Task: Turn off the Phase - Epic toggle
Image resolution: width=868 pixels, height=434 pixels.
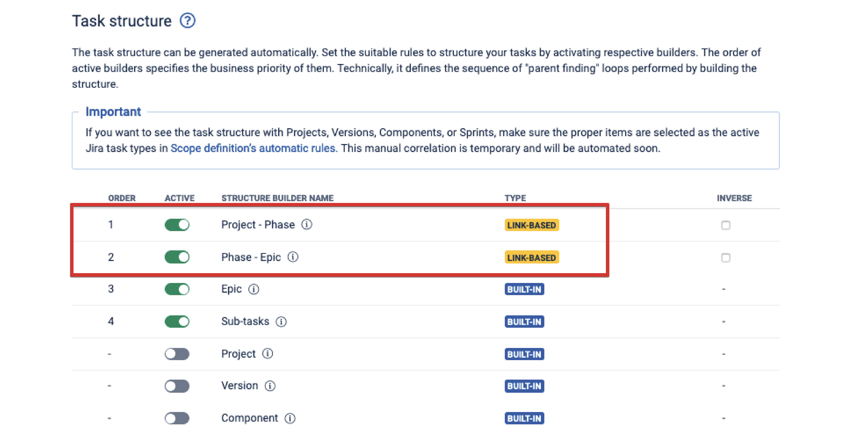Action: point(177,257)
